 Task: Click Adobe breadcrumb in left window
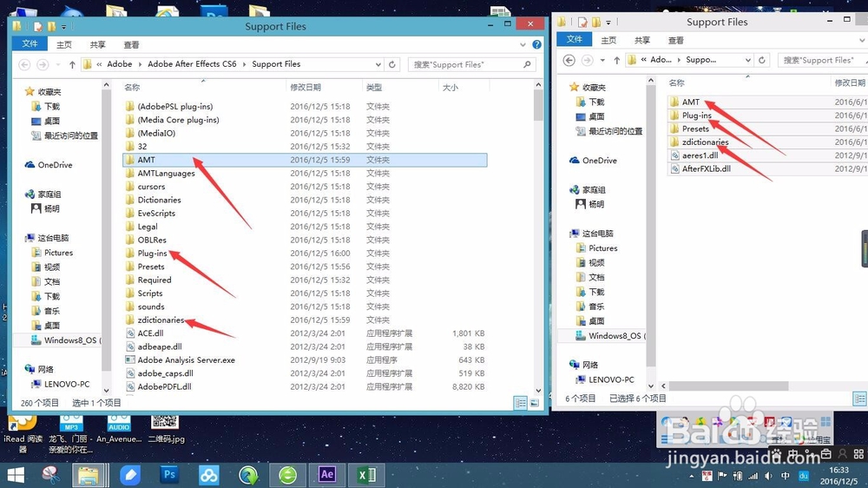(120, 64)
